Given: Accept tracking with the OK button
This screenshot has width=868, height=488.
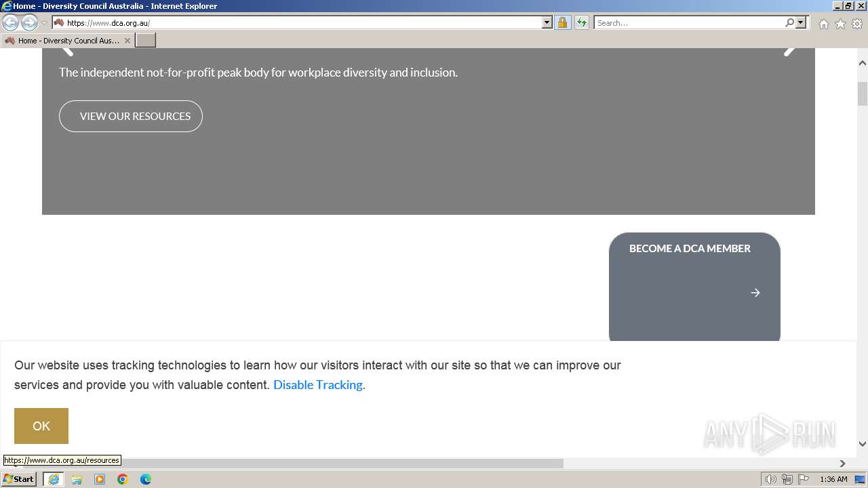Looking at the screenshot, I should pyautogui.click(x=41, y=426).
